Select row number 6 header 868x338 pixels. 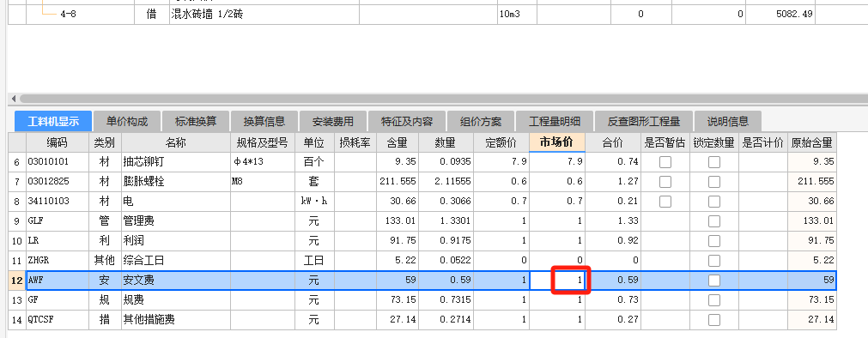click(x=17, y=162)
